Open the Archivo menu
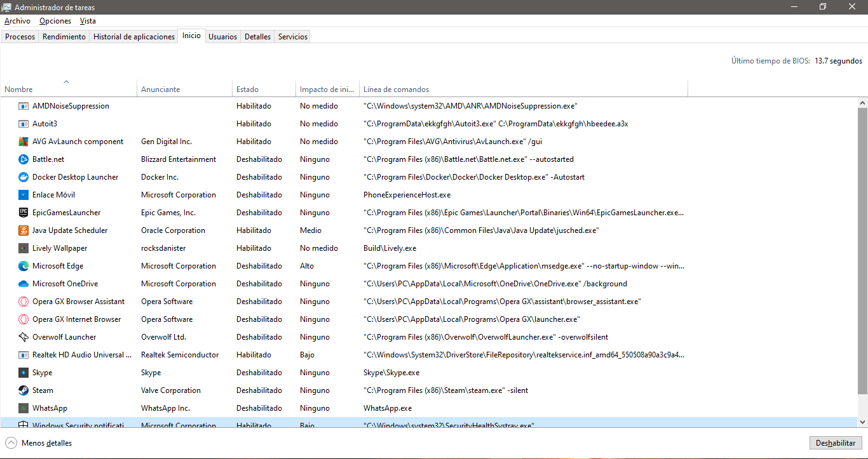Screen dimensions: 868x459 (17, 21)
